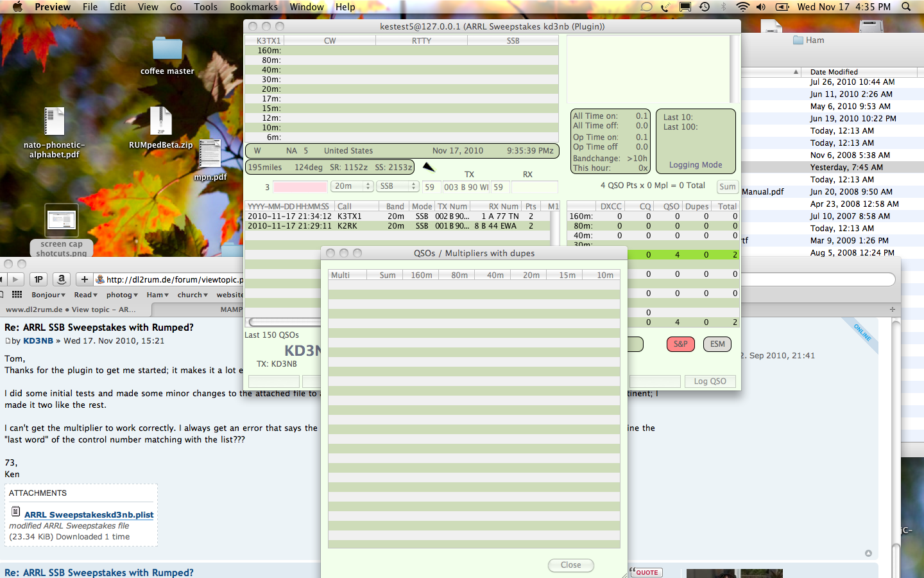Screen dimensions: 924x578
Task: Open Spotlight search in the menu bar
Action: (x=906, y=7)
